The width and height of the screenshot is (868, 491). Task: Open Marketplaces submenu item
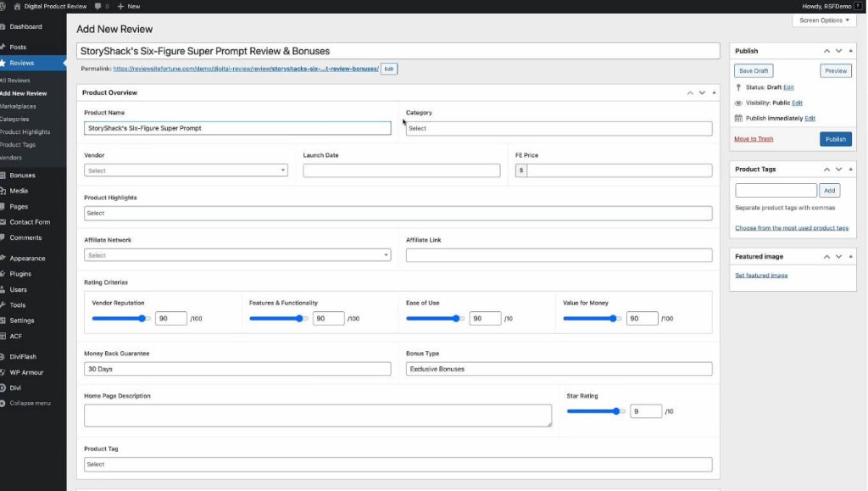point(18,106)
